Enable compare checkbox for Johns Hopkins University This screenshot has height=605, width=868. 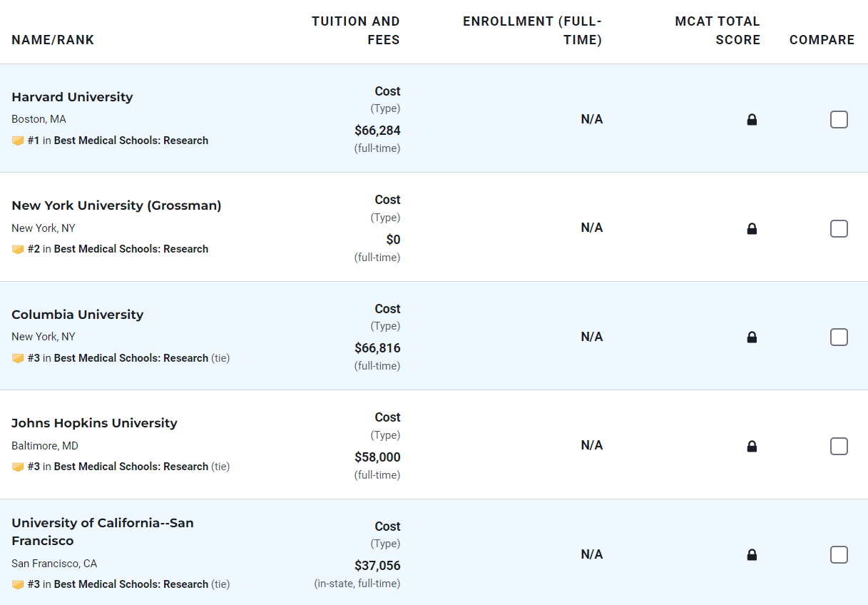click(839, 447)
